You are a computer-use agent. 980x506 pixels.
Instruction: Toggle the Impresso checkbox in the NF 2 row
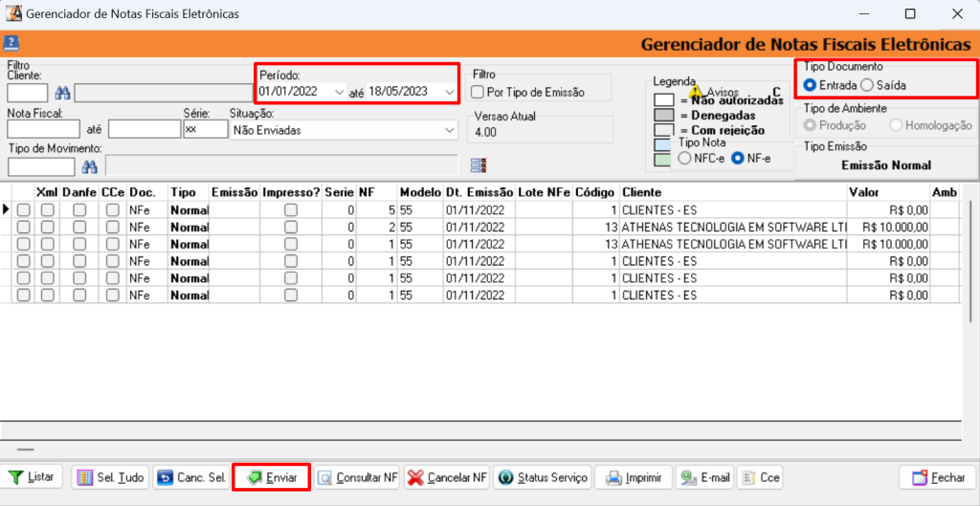(x=291, y=228)
